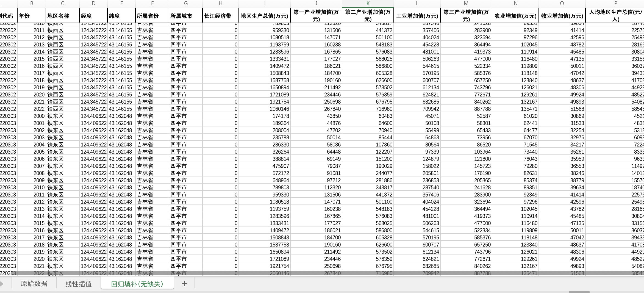This screenshot has width=644, height=293.
Task: Select the 牧业增加值(万元) header cell
Action: click(562, 16)
